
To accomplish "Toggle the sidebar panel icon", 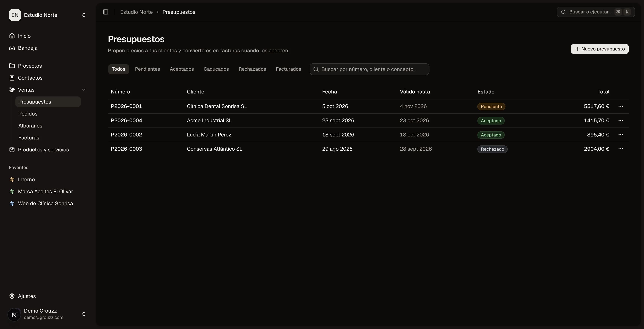I will [x=106, y=12].
